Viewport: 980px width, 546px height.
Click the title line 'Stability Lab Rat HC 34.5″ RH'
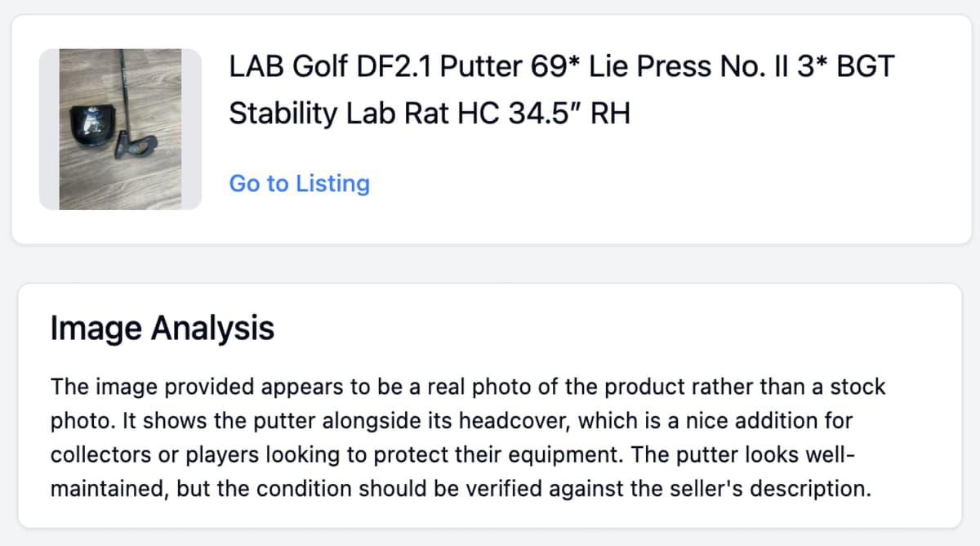[430, 113]
